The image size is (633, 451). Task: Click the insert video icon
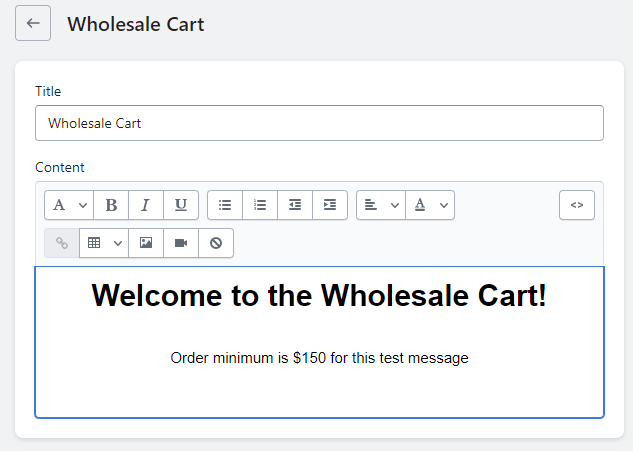pyautogui.click(x=181, y=243)
